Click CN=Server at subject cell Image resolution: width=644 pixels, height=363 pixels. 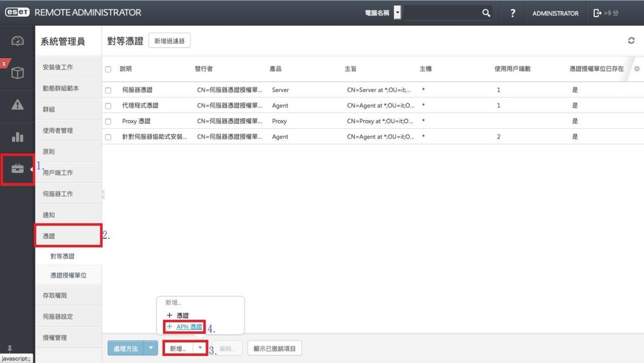[380, 90]
